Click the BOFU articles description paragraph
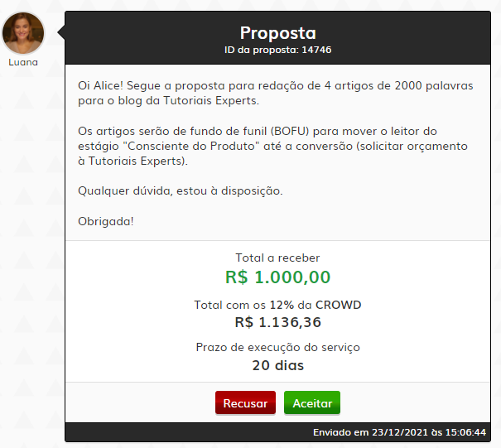 click(x=272, y=146)
